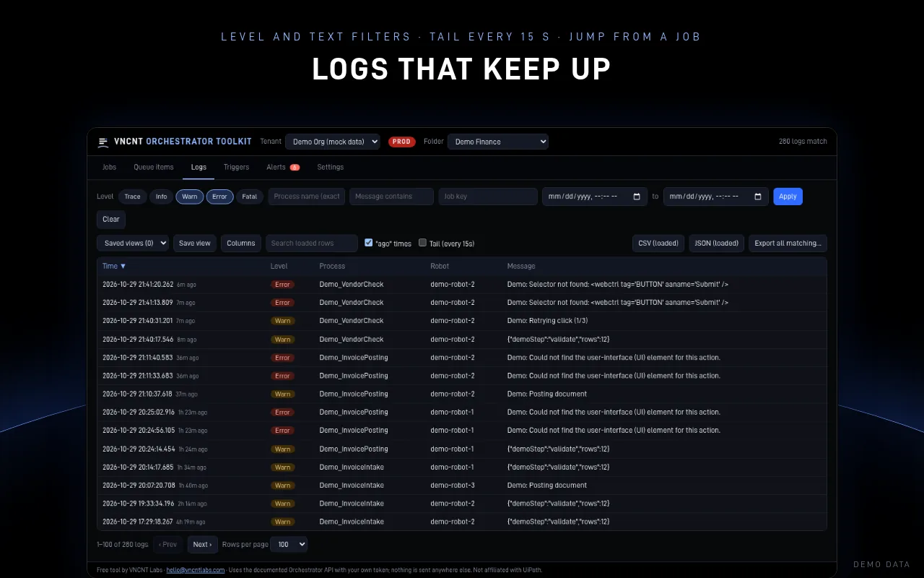Focus the Search loaded rows field

click(x=312, y=243)
